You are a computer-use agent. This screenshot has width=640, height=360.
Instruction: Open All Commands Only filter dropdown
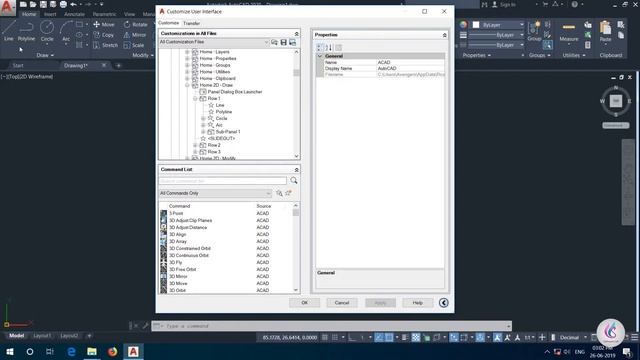click(215, 193)
